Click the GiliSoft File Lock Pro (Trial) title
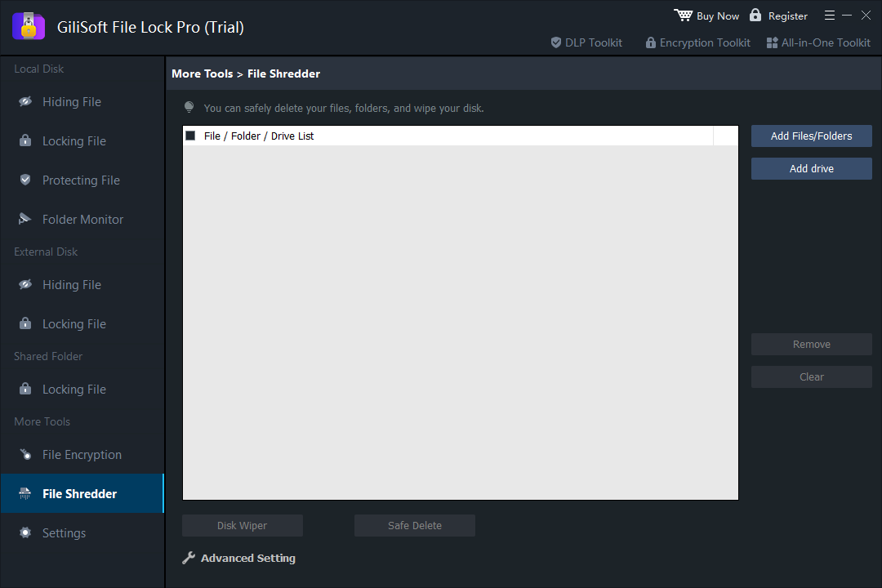882x588 pixels. (x=150, y=27)
